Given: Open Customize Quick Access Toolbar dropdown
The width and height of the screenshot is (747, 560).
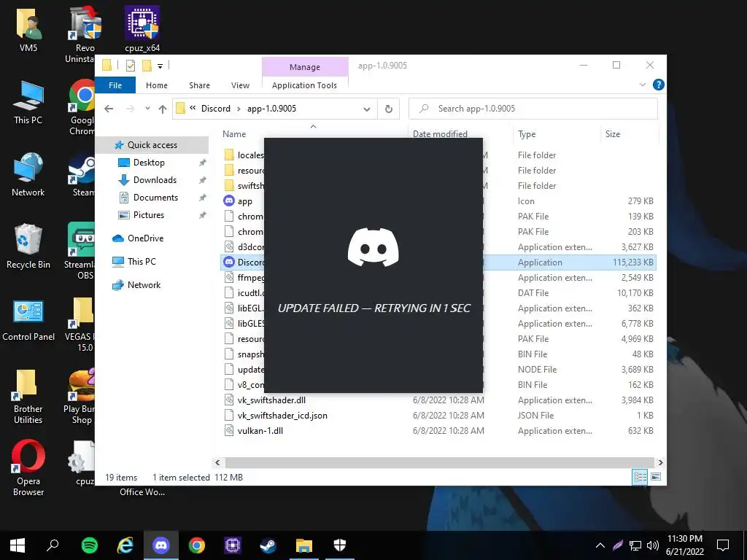Looking at the screenshot, I should click(x=160, y=66).
